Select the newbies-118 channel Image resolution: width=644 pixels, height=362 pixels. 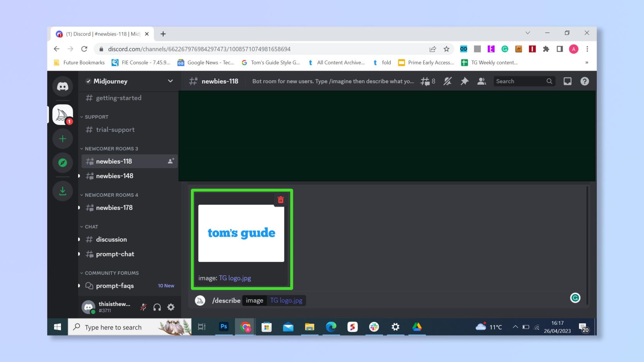[129, 161]
